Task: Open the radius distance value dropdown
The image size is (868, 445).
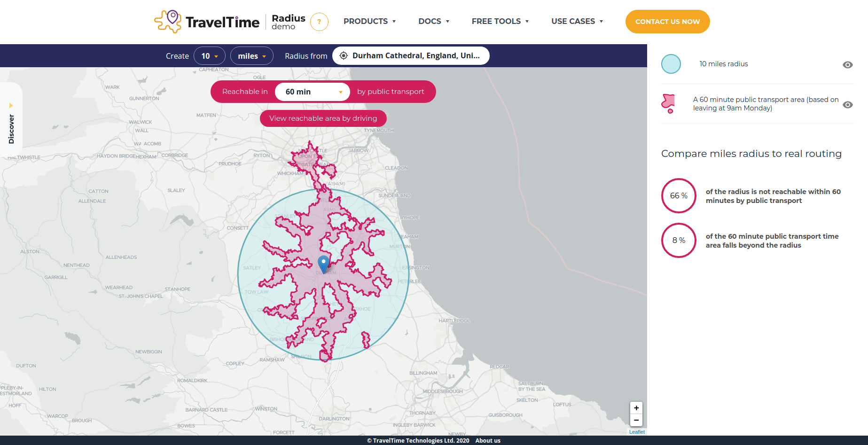Action: tap(210, 55)
